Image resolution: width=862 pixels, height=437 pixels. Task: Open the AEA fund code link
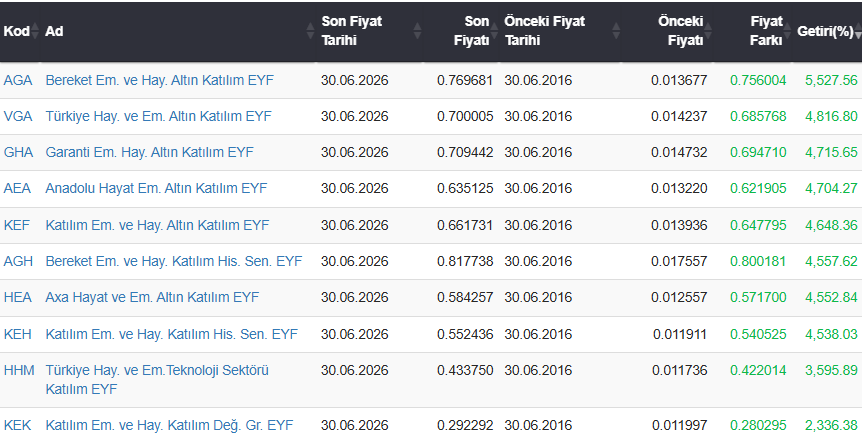tap(17, 189)
